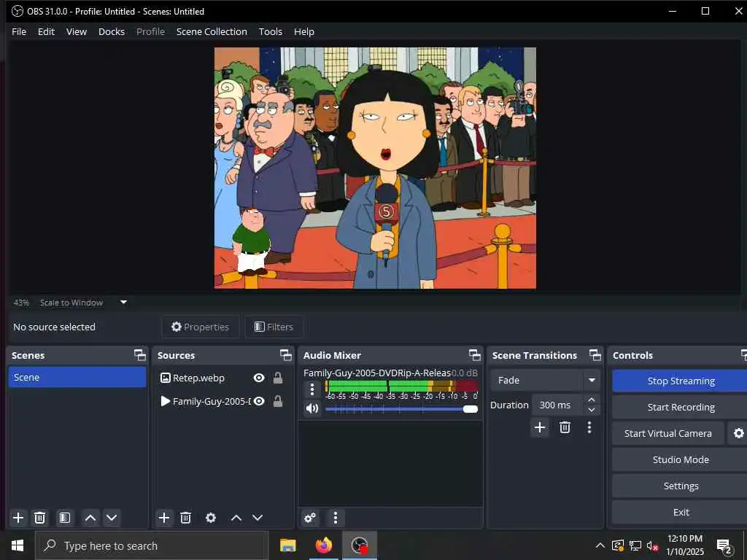Add a new scene with the plus icon
This screenshot has height=560, width=747.
(x=18, y=518)
